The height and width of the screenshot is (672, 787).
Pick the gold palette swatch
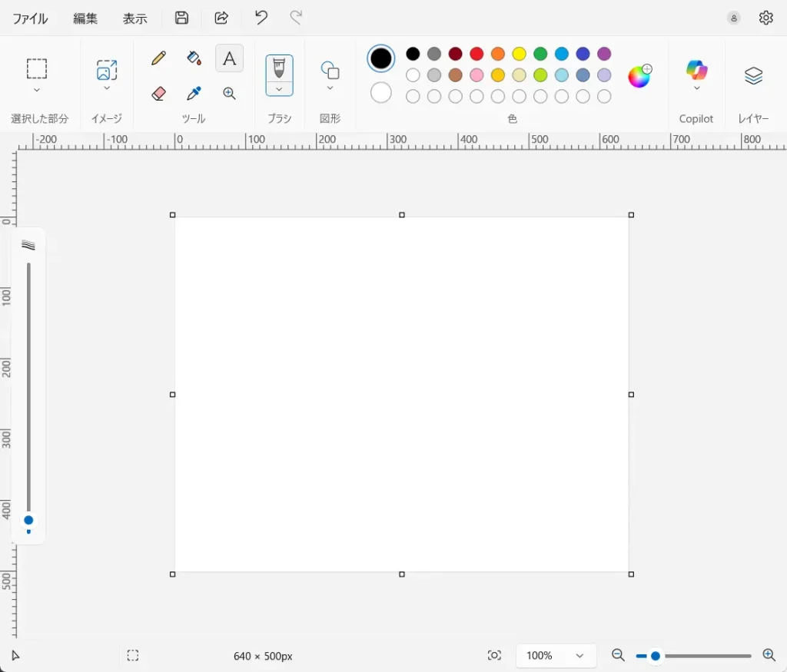tap(498, 75)
